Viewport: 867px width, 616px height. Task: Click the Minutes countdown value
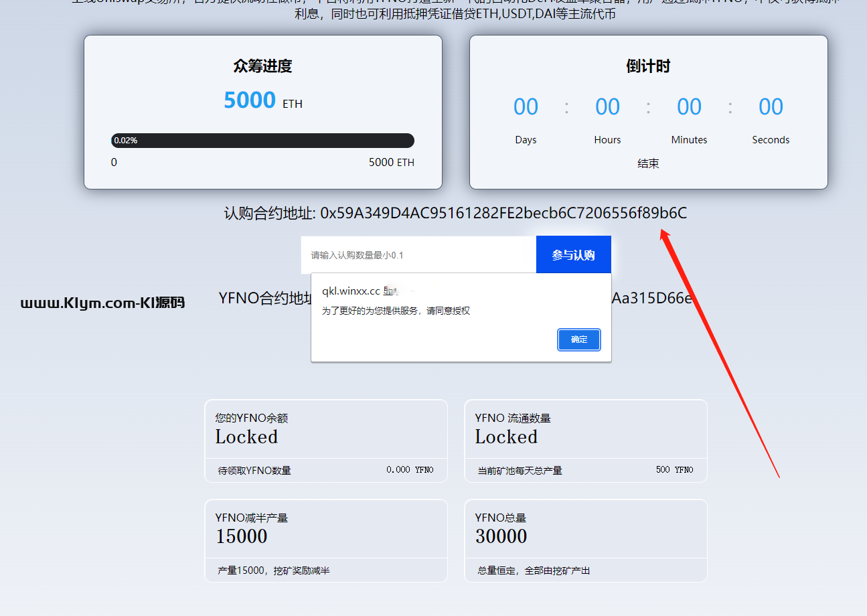[x=689, y=107]
